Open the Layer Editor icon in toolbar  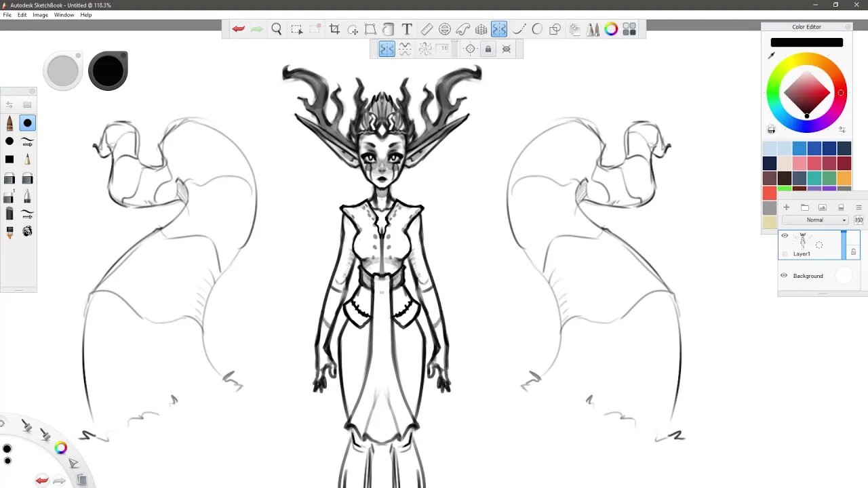click(575, 29)
